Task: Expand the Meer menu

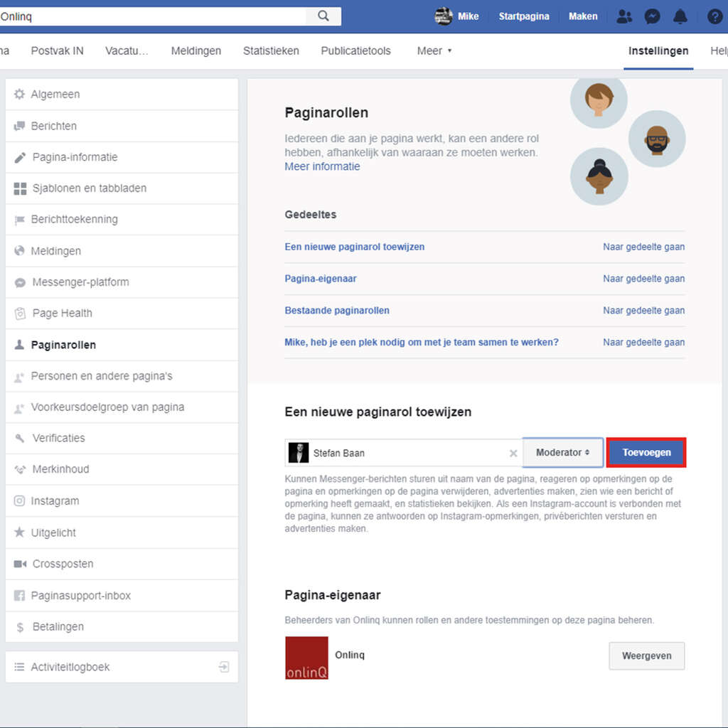Action: [x=434, y=50]
